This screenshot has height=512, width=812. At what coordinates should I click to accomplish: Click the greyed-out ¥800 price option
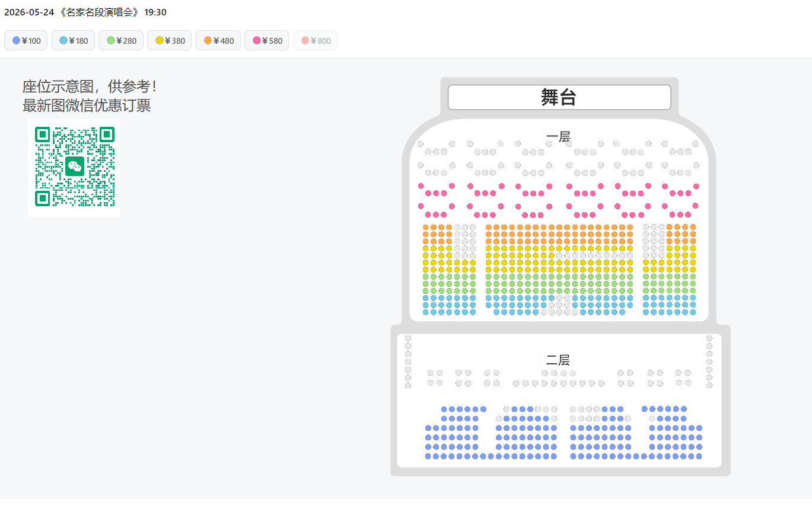coord(316,41)
